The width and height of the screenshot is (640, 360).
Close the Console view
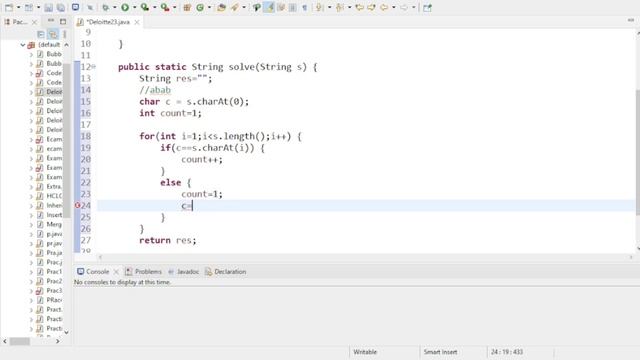tap(116, 271)
